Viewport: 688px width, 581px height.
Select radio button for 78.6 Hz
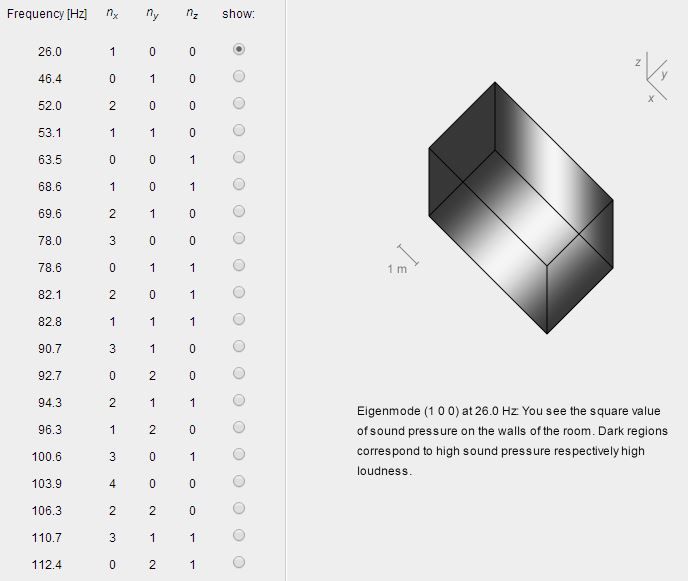(x=239, y=265)
